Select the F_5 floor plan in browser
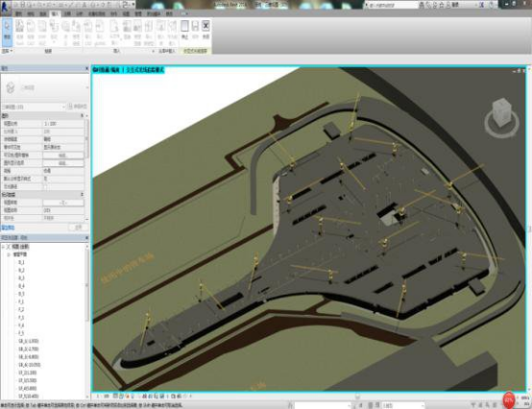The height and width of the screenshot is (409, 532). click(x=21, y=333)
